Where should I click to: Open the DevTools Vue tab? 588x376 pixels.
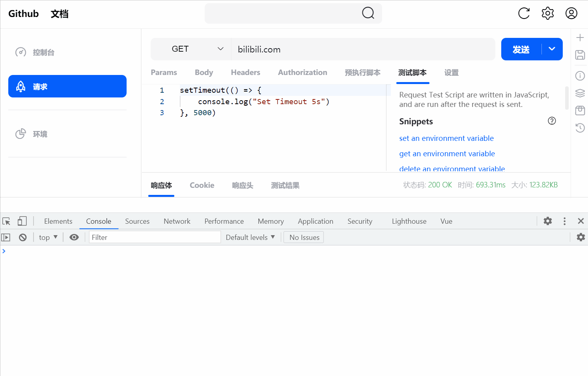pos(446,221)
